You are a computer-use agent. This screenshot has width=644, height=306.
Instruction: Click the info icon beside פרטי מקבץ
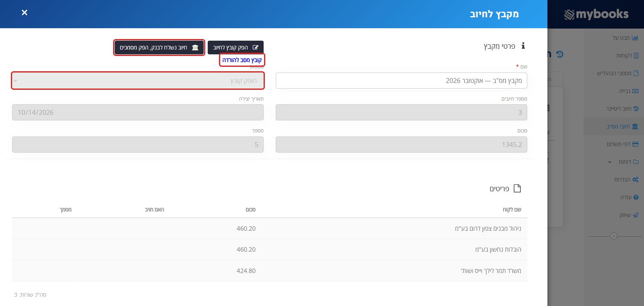tap(523, 46)
